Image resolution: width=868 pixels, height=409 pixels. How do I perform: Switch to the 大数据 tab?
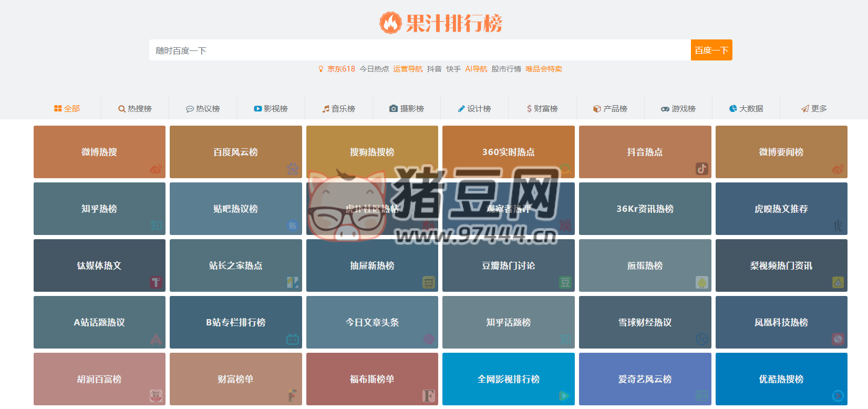pyautogui.click(x=746, y=109)
